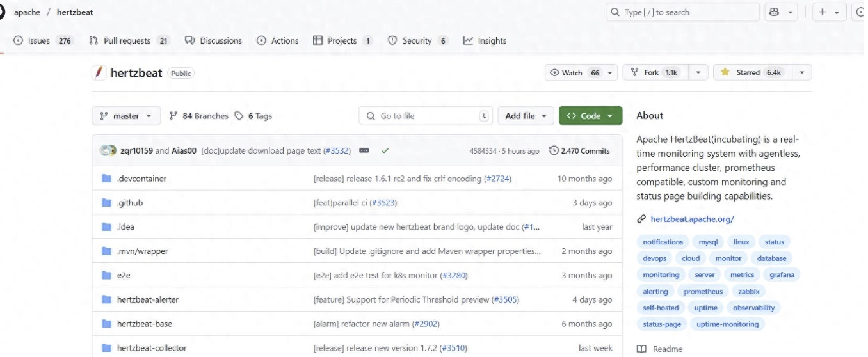Click the folder icon beside hertzbeat-base

(106, 324)
